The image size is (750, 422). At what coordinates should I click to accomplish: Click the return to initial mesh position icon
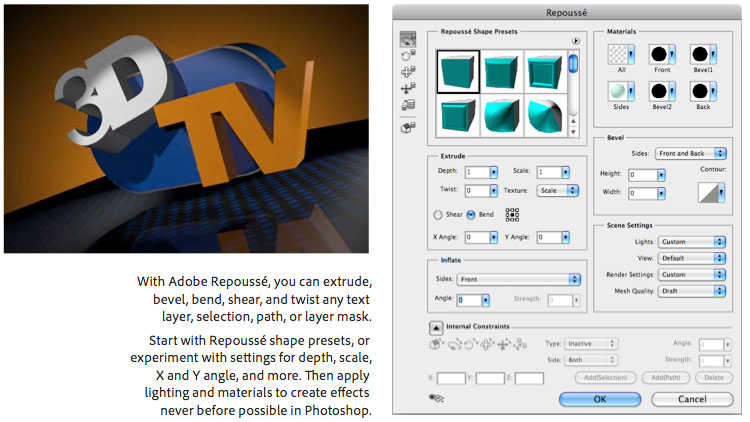[x=408, y=128]
